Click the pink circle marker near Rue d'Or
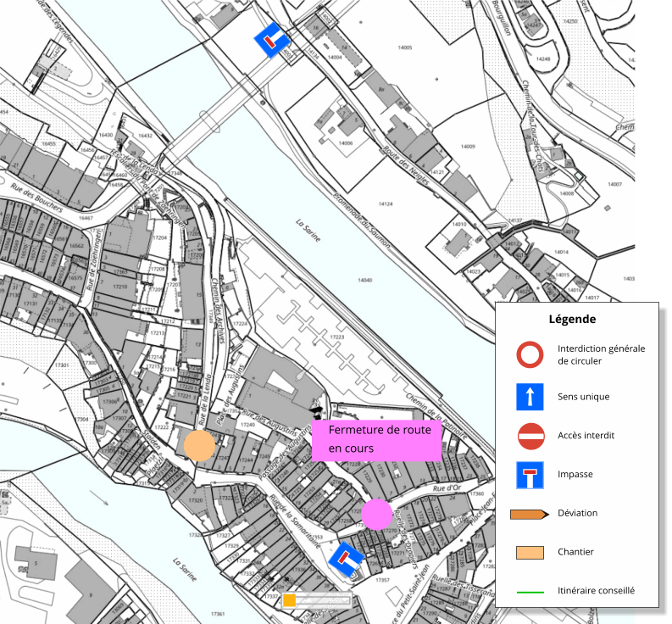Screen dimensions: 672x624 point(376,514)
